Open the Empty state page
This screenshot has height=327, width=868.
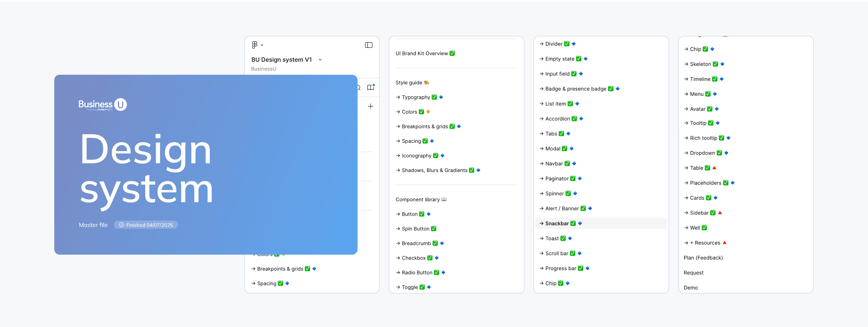point(563,59)
